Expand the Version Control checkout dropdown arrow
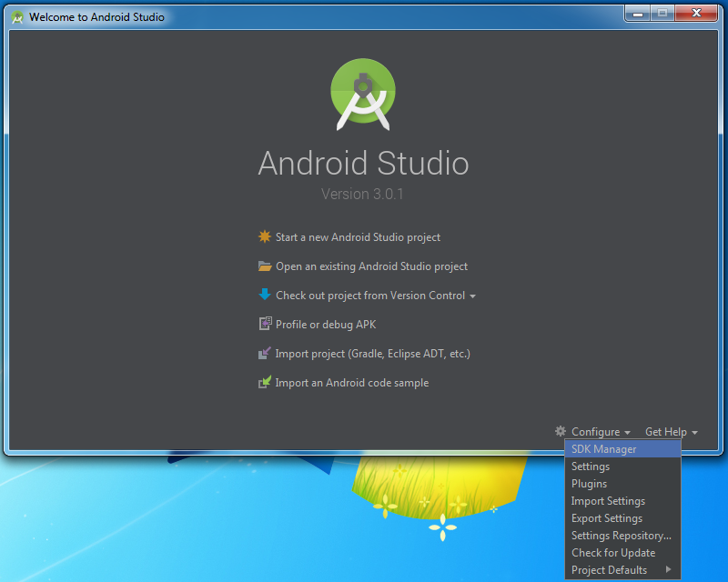The image size is (728, 582). click(x=472, y=296)
